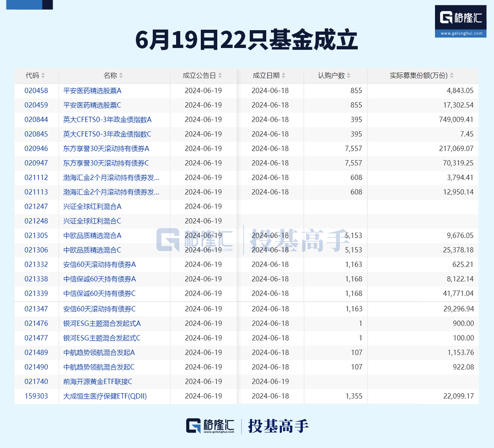Click the 格隆汇 logo in top-right corner

(x=460, y=21)
